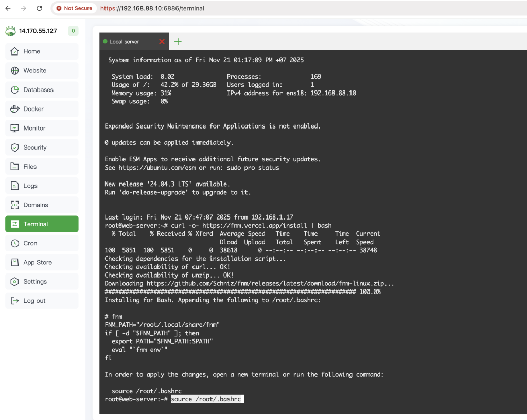Click the Not Secure site info badge
The height and width of the screenshot is (420, 527).
point(74,8)
